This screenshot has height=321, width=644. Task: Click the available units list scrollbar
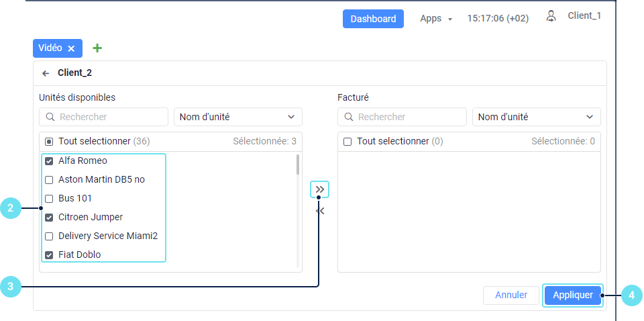point(298,165)
